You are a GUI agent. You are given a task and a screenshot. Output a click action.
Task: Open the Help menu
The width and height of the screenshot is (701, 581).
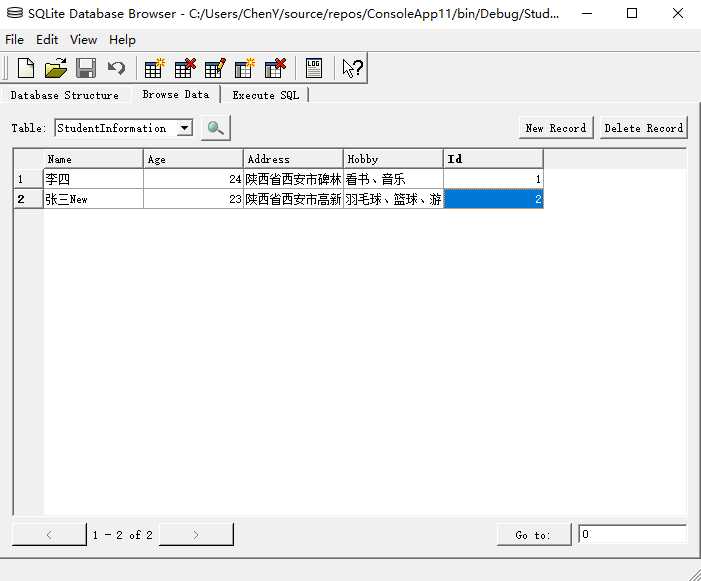pyautogui.click(x=122, y=40)
